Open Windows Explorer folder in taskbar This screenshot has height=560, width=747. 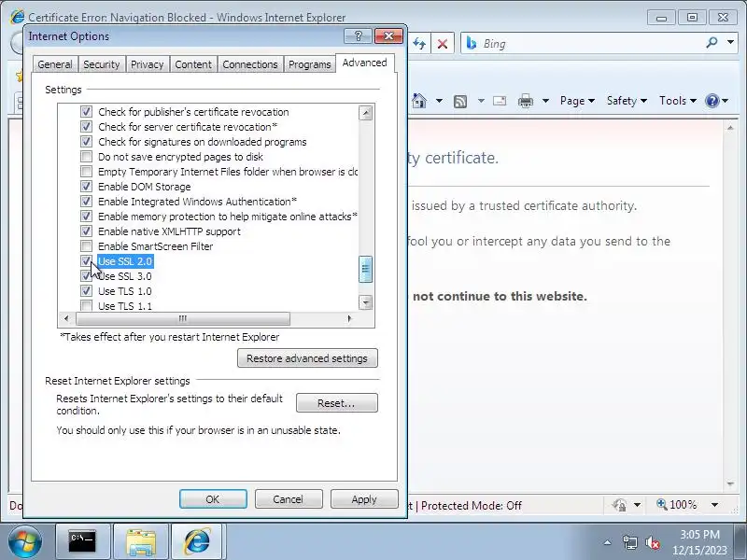(141, 542)
